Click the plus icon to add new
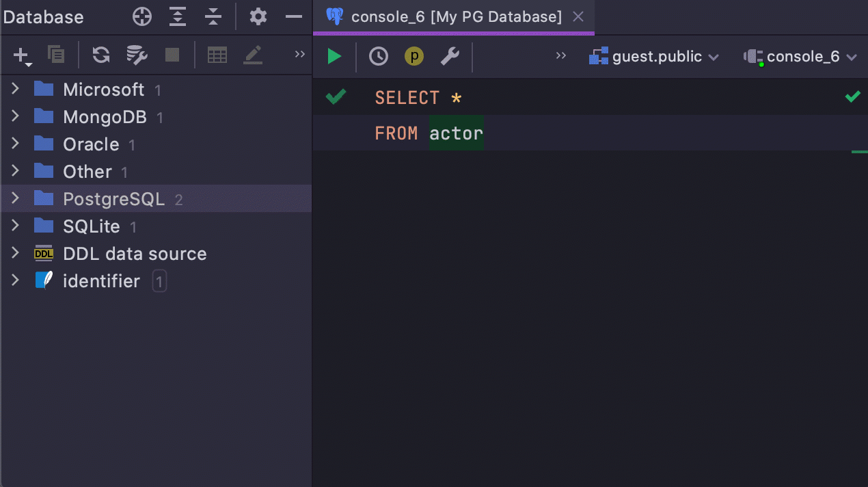 pyautogui.click(x=23, y=56)
